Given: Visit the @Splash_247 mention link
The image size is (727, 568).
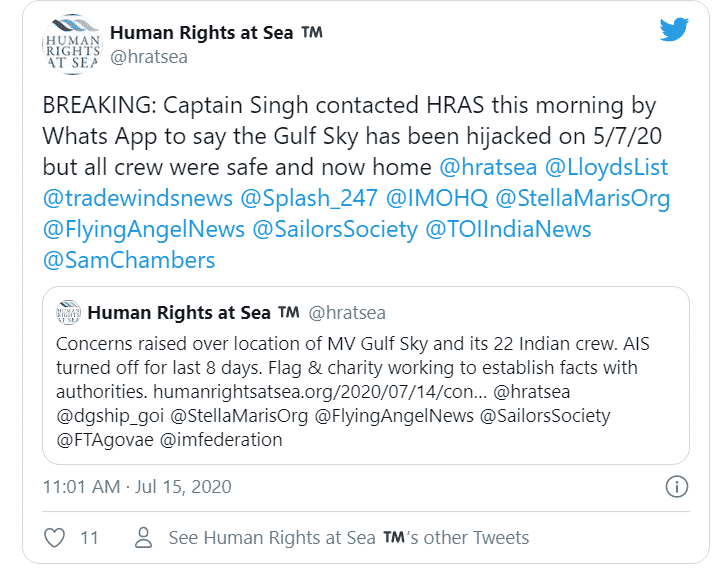Looking at the screenshot, I should [309, 198].
